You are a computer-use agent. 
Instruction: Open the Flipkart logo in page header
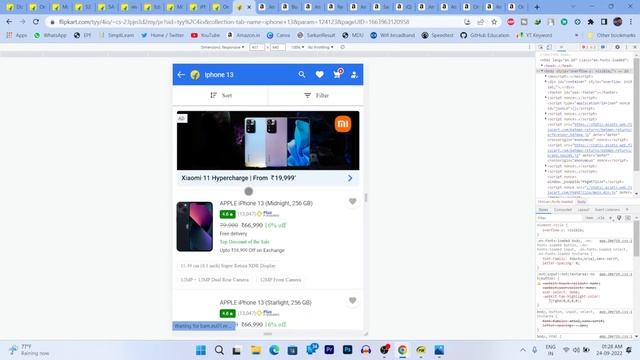tap(195, 75)
